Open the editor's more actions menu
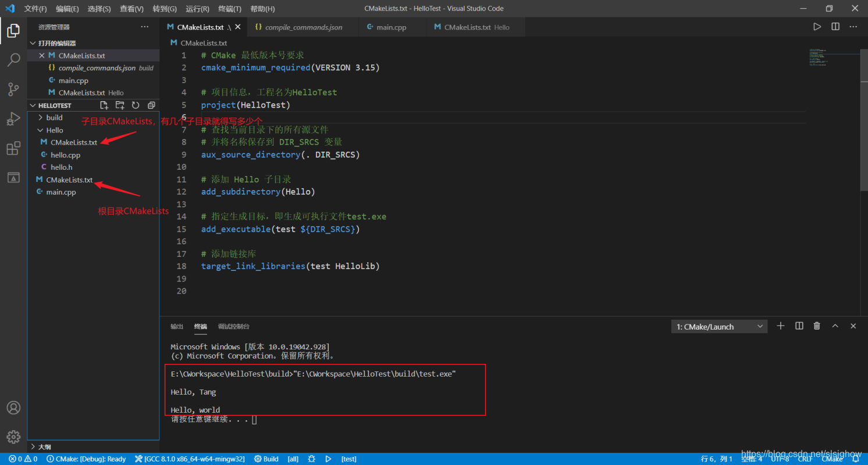The image size is (868, 465). pos(853,27)
